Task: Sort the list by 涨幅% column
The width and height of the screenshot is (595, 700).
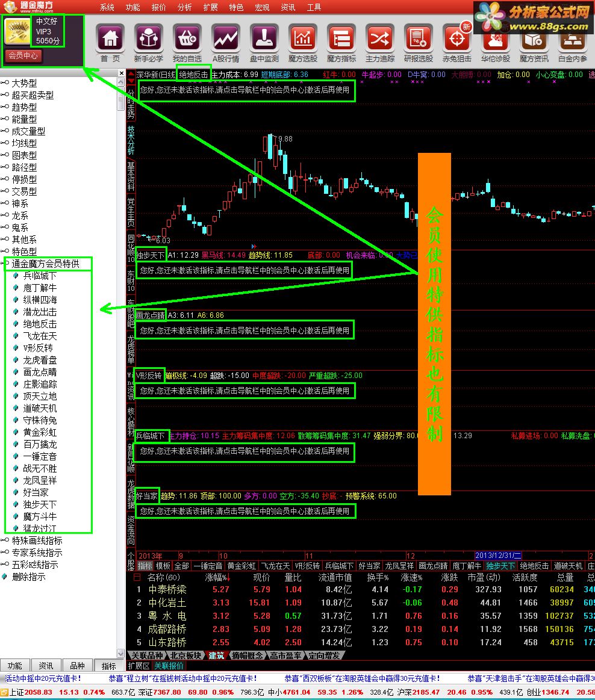Action: tap(217, 577)
